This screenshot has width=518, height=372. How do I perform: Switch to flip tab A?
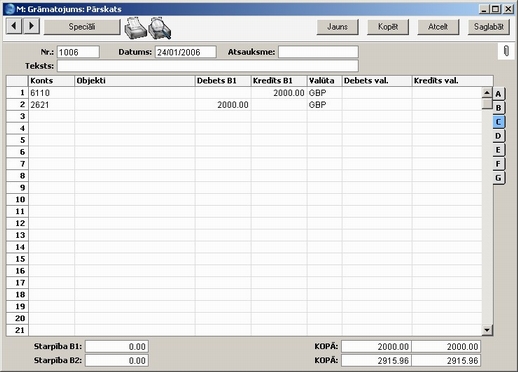click(499, 94)
